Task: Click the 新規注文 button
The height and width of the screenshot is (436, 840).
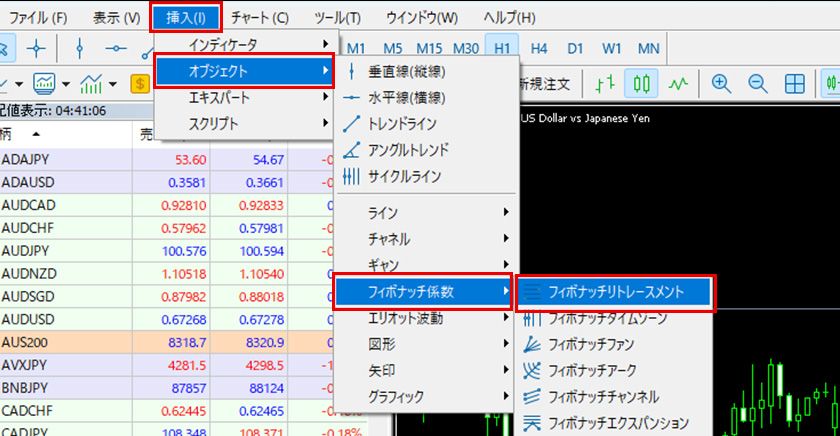Action: (x=544, y=84)
